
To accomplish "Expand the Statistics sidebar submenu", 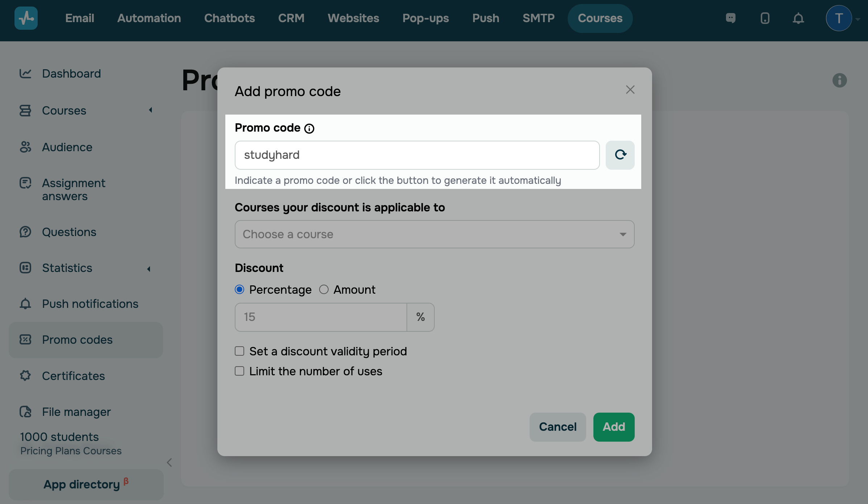I will 149,269.
